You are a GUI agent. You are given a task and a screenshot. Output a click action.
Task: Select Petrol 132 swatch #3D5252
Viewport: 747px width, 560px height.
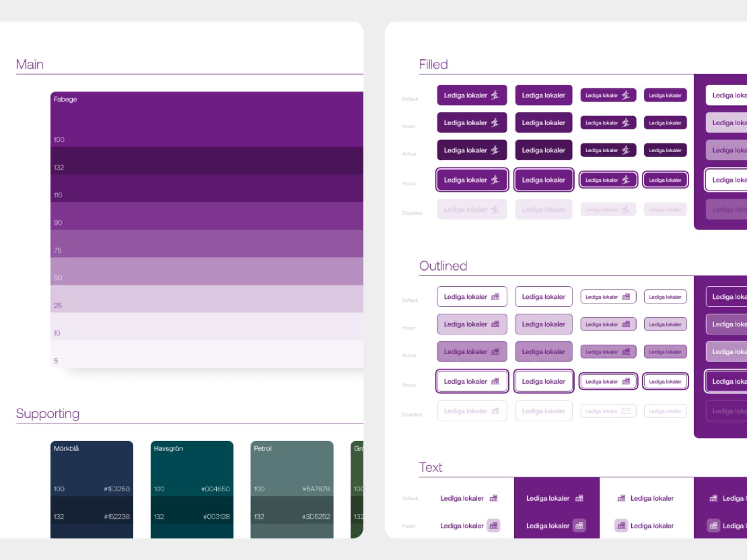pyautogui.click(x=292, y=510)
